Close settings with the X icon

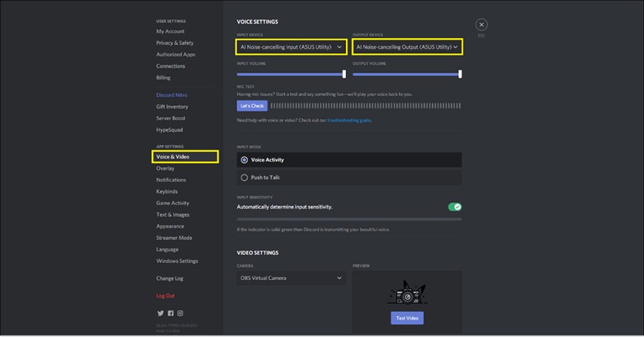[482, 24]
